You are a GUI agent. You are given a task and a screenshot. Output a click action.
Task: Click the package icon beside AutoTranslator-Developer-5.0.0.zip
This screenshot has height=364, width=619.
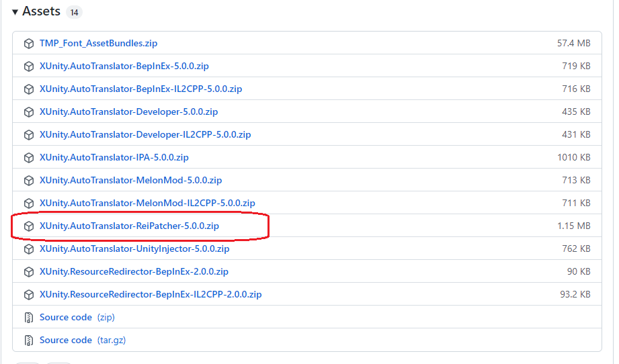click(x=29, y=112)
